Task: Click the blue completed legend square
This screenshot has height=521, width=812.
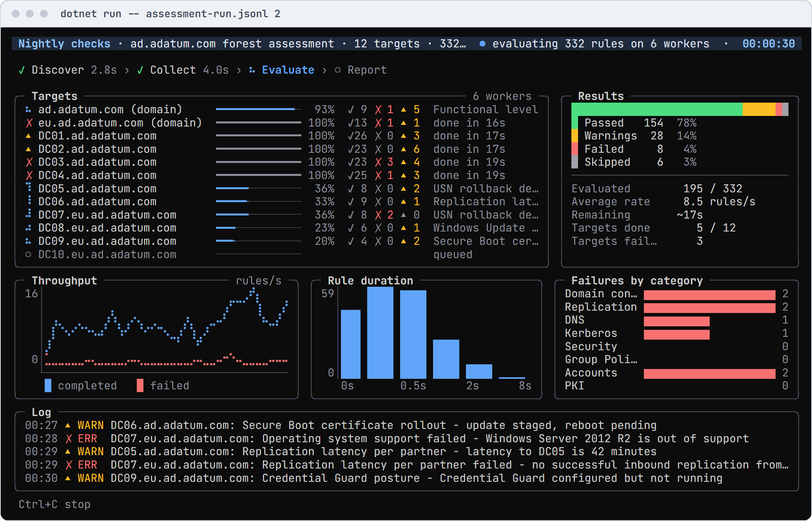Action: pyautogui.click(x=48, y=385)
